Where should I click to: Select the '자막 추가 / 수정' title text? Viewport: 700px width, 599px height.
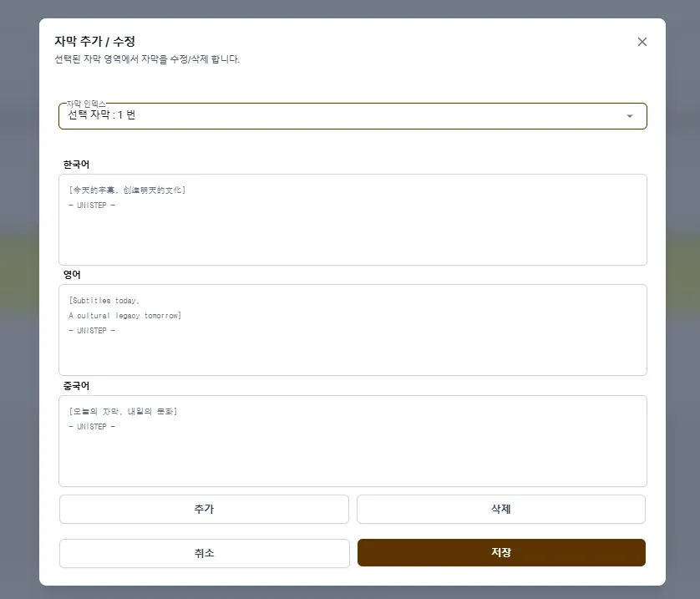point(94,42)
